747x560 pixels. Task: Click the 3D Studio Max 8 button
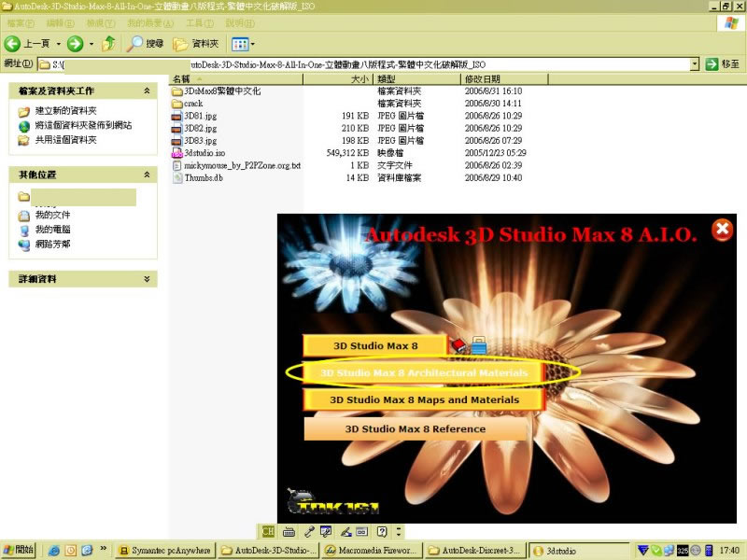point(375,345)
